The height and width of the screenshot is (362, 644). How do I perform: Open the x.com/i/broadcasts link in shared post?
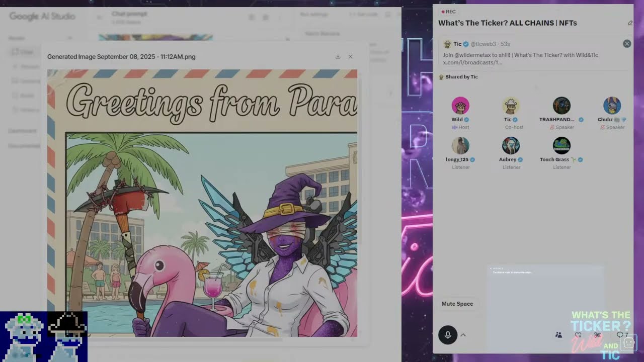(472, 63)
